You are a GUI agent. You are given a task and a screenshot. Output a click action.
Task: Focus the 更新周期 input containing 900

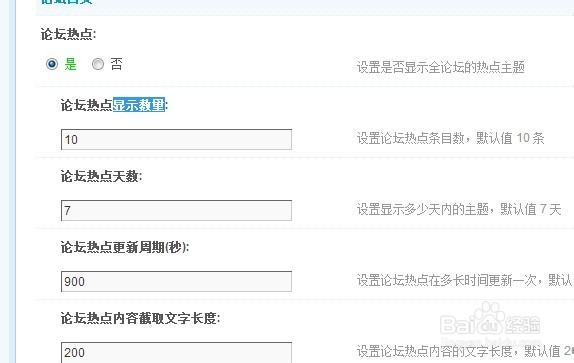pos(176,281)
